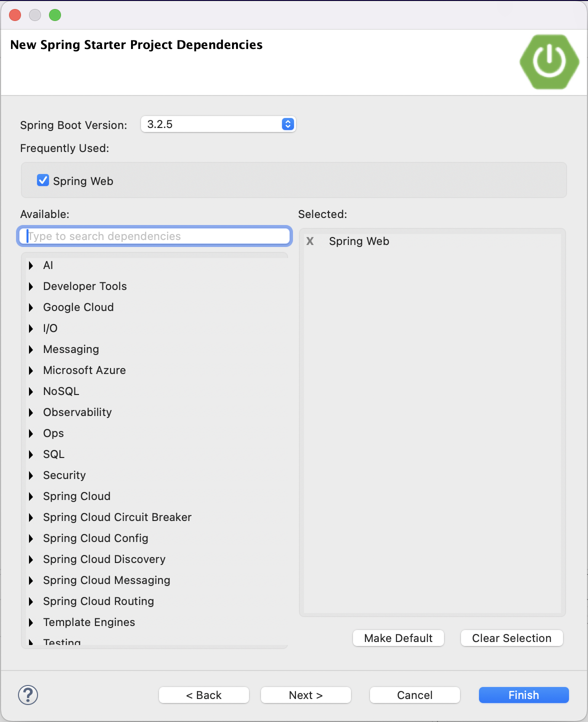The width and height of the screenshot is (588, 722).
Task: Remove Spring Web via the X icon
Action: (x=310, y=241)
